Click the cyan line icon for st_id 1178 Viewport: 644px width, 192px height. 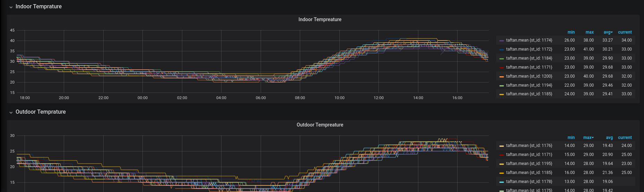(x=502, y=182)
